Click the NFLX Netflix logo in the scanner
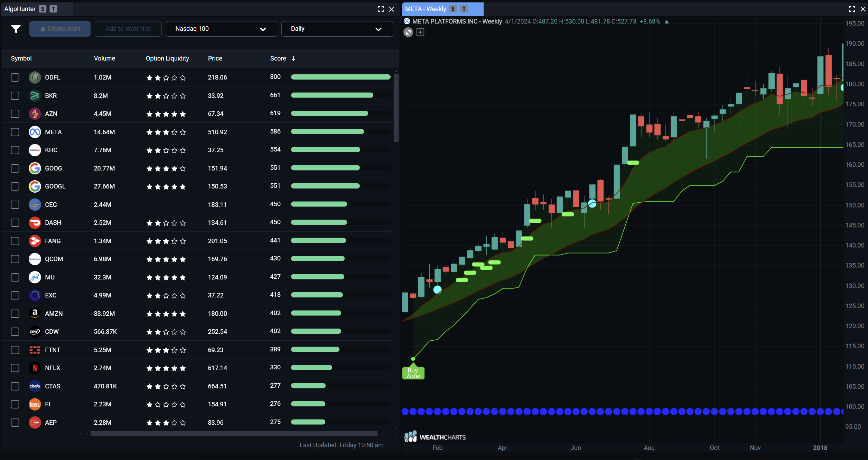 (35, 368)
